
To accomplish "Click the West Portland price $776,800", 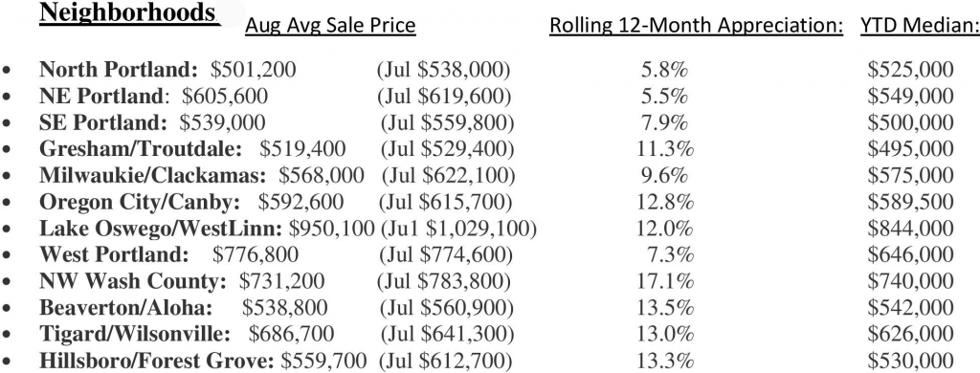I will tap(255, 255).
